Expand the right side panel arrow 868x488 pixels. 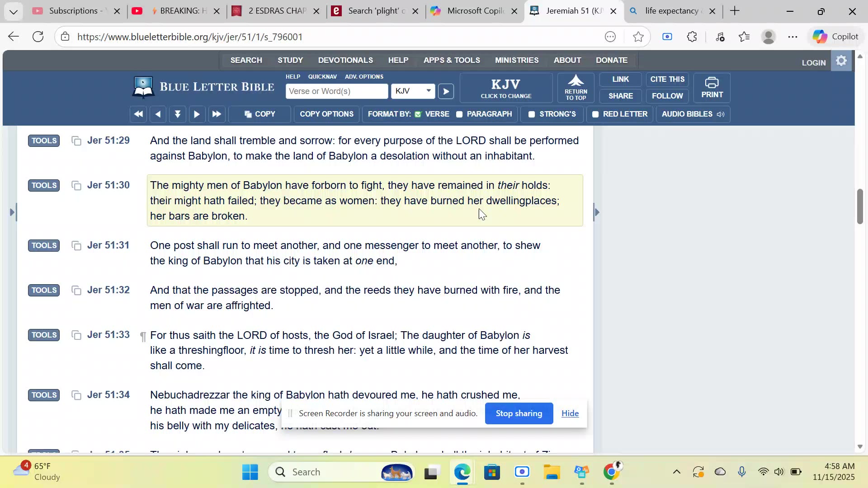click(x=597, y=212)
